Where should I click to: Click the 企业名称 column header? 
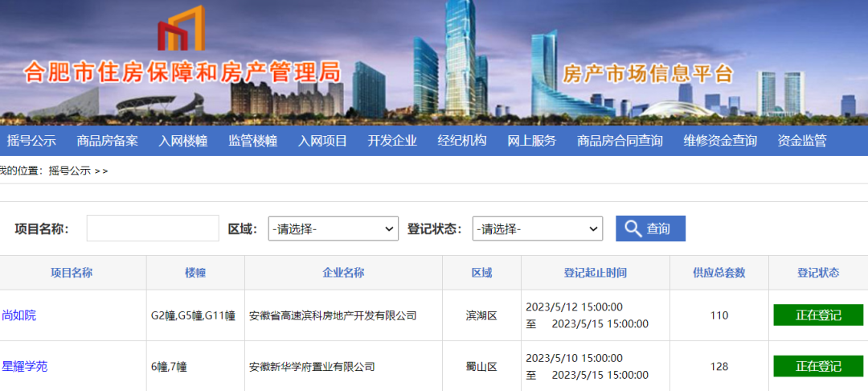click(343, 273)
